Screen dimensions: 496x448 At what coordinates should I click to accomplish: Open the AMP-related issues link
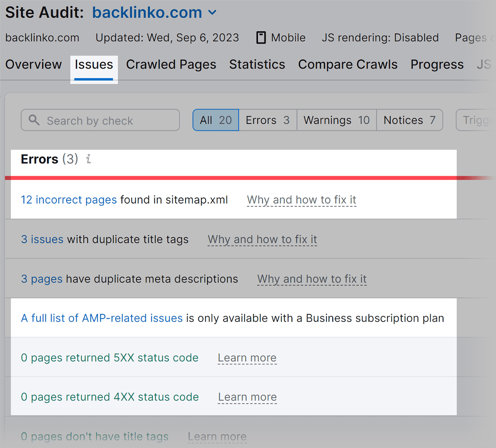click(x=101, y=318)
